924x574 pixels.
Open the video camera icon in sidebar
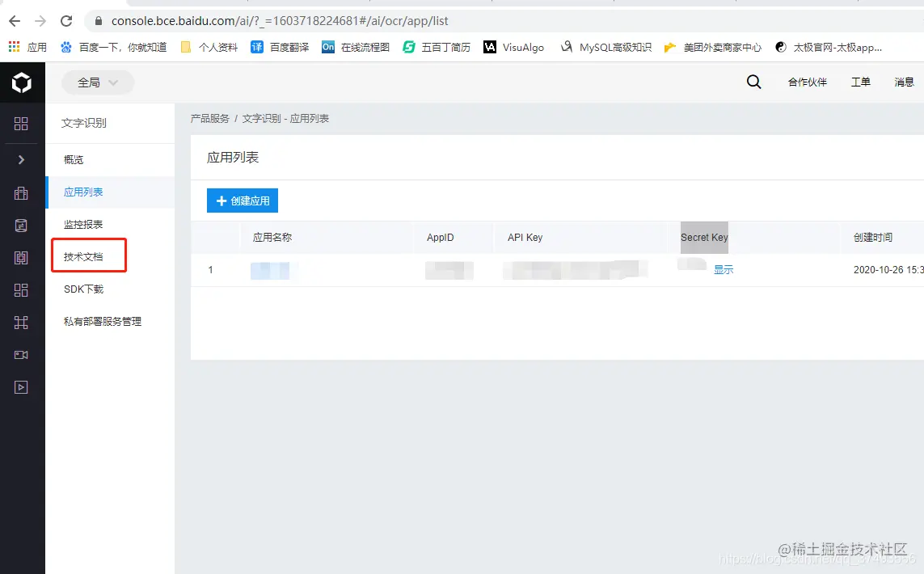(22, 354)
